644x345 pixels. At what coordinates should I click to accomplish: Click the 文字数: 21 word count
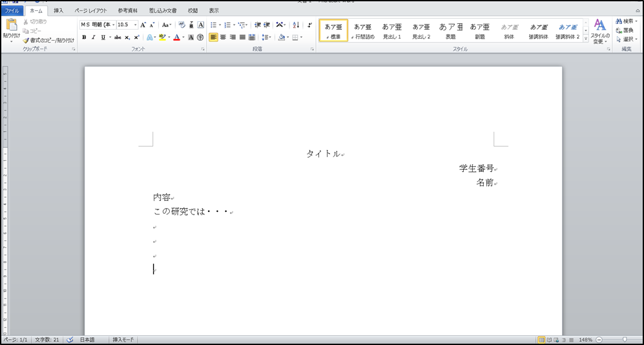pos(47,340)
